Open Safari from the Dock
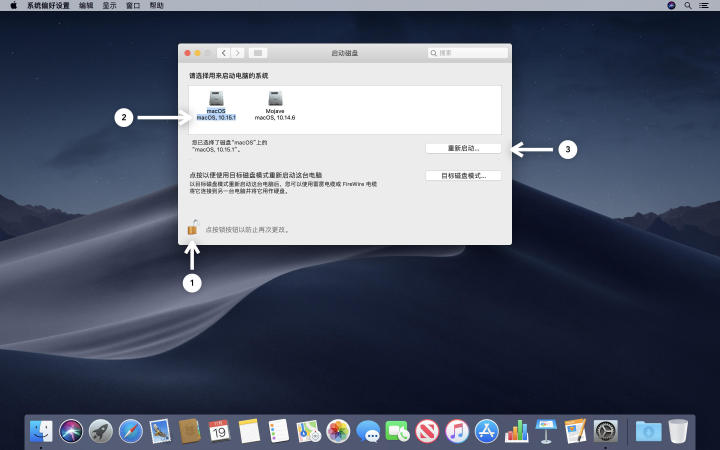Viewport: 720px width, 450px height. [x=130, y=431]
